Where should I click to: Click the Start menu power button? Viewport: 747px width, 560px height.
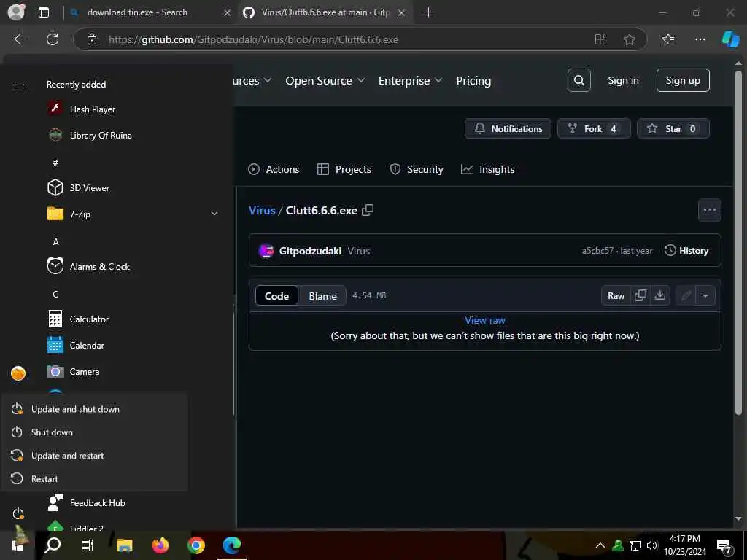18,514
